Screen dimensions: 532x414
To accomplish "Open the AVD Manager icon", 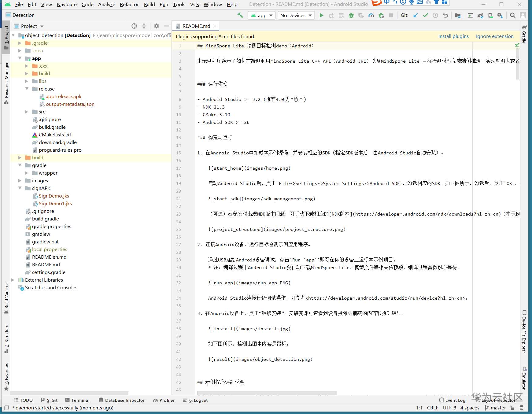I will click(490, 15).
